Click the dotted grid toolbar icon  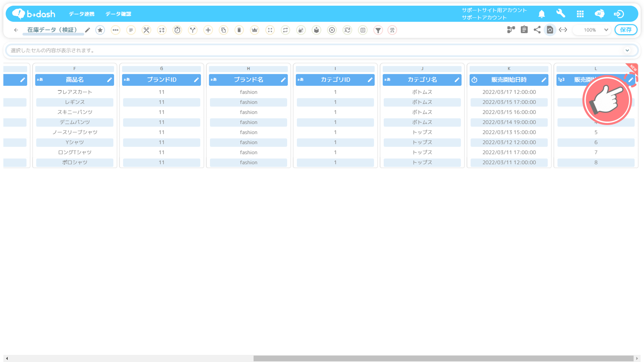393,30
